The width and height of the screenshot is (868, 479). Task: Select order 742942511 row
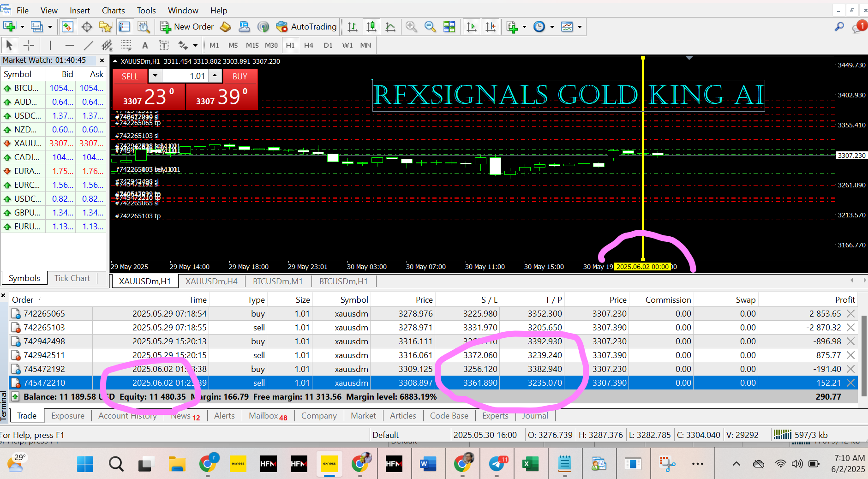pyautogui.click(x=434, y=355)
